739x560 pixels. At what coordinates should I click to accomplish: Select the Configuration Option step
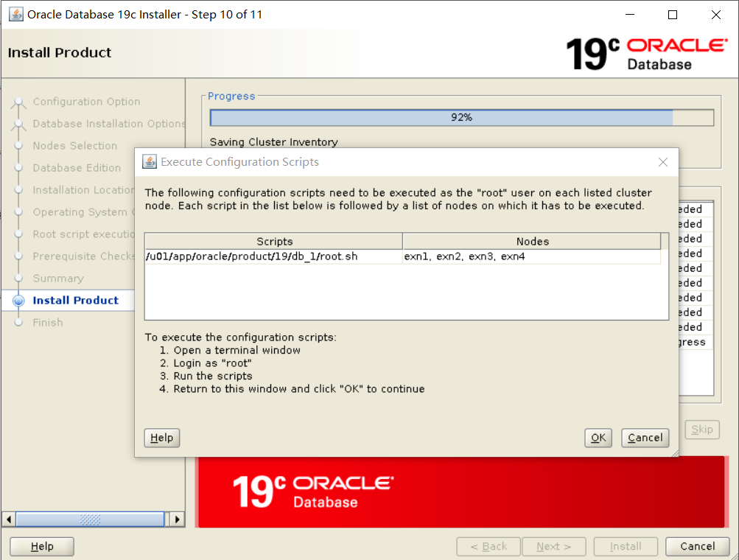click(x=86, y=102)
